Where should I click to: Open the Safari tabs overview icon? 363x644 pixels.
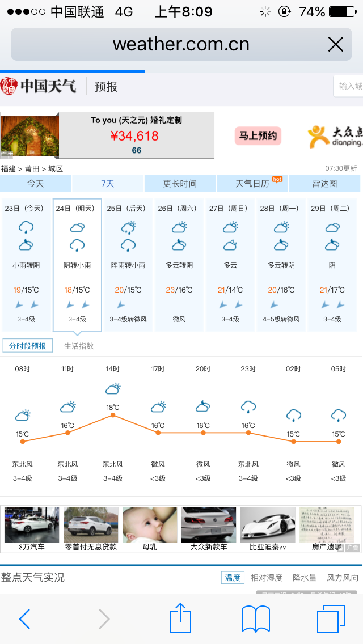pyautogui.click(x=331, y=618)
